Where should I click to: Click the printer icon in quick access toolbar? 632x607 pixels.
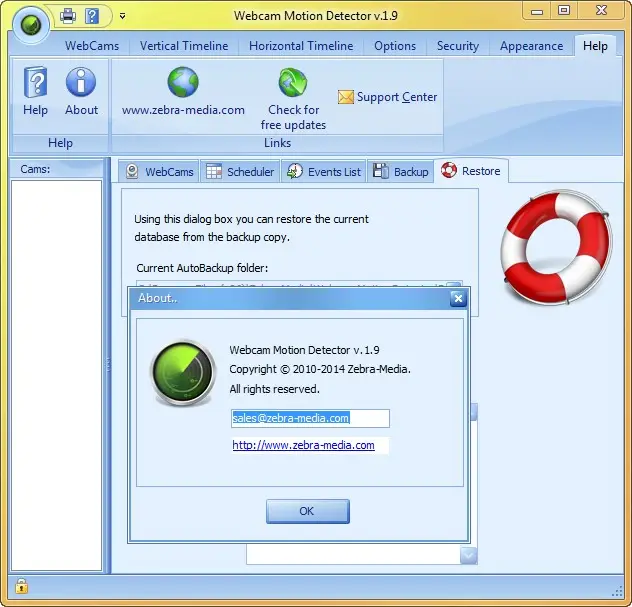pyautogui.click(x=68, y=16)
